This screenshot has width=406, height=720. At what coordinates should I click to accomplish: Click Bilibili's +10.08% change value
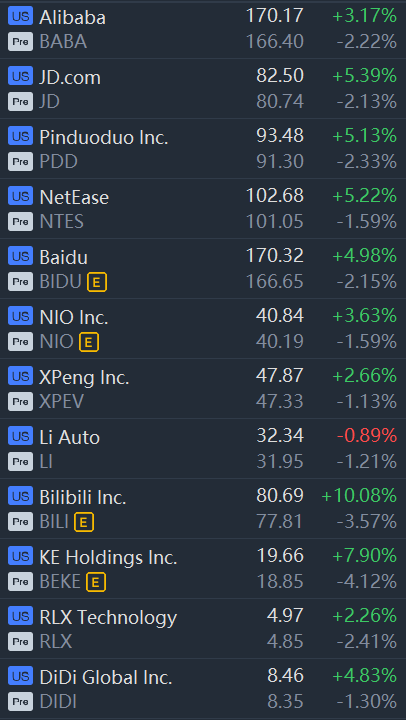click(x=359, y=495)
